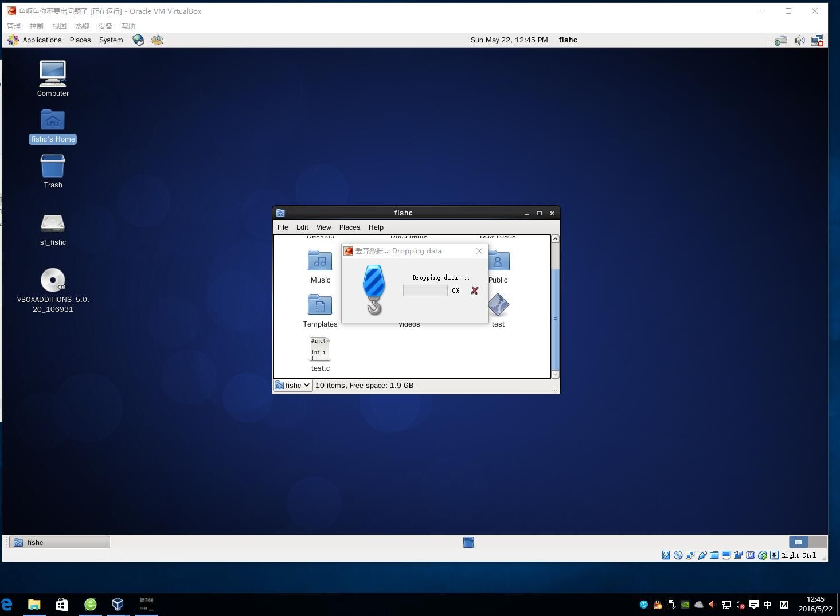Image resolution: width=840 pixels, height=616 pixels.
Task: Click the VirtualBox CPU features status icon
Action: pyautogui.click(x=750, y=555)
